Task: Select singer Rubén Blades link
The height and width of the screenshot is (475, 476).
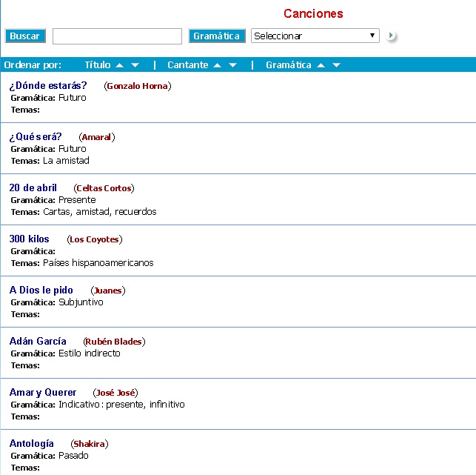Action: point(114,342)
